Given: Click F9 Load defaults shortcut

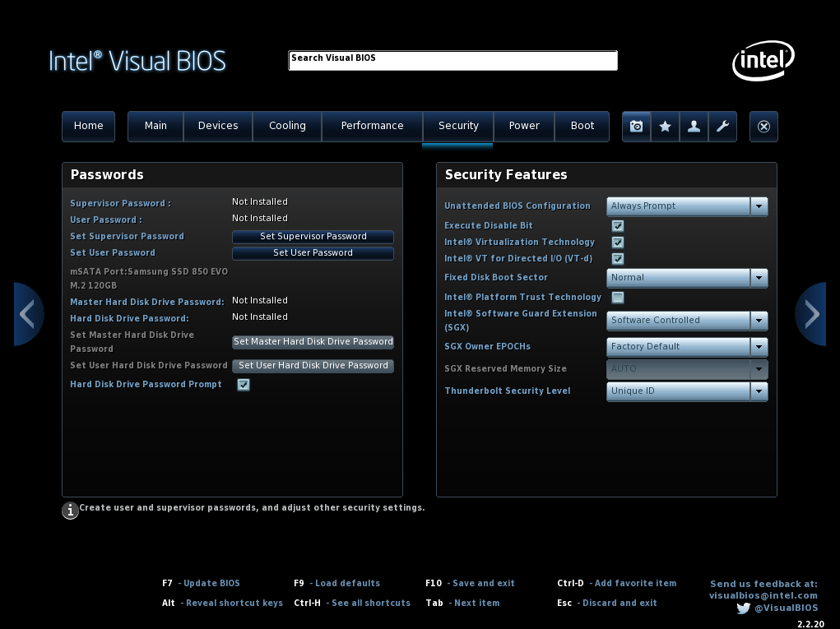Looking at the screenshot, I should [337, 583].
